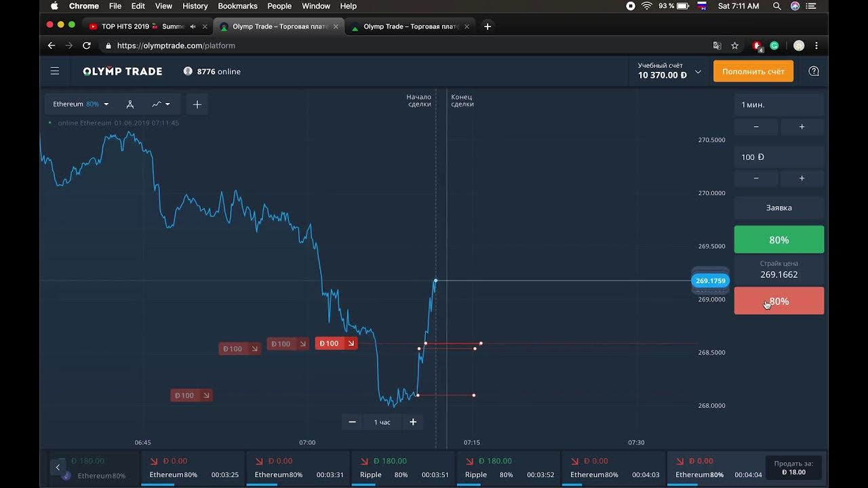
Task: Select the Ethereum trade at 00:03:25
Action: coord(193,468)
